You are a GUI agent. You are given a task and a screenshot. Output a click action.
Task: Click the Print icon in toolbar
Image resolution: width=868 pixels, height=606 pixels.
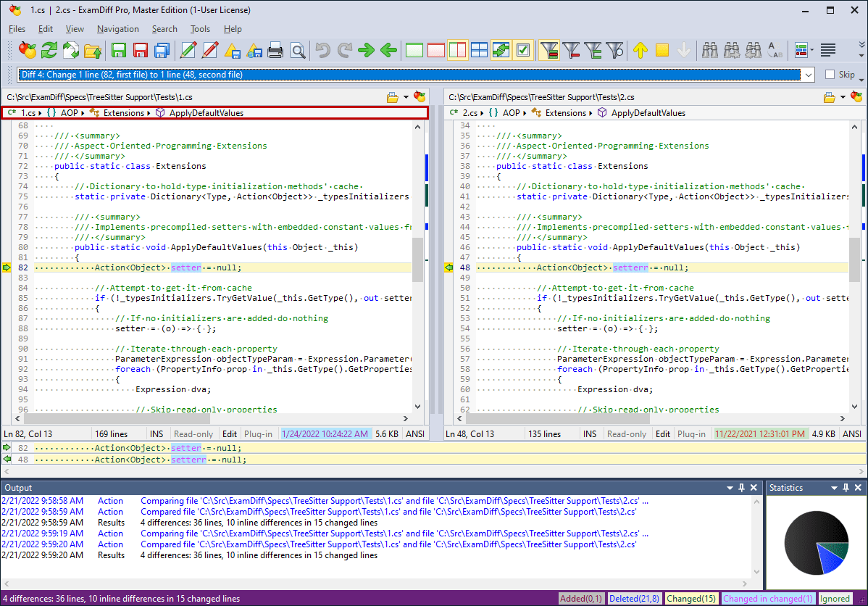[x=275, y=50]
